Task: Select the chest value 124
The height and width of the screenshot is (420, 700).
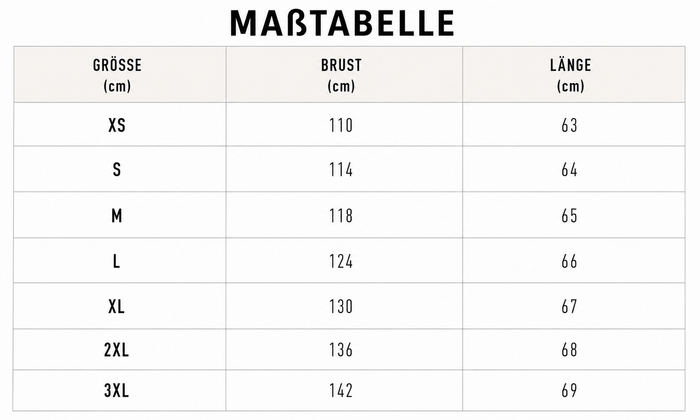Action: pyautogui.click(x=341, y=261)
